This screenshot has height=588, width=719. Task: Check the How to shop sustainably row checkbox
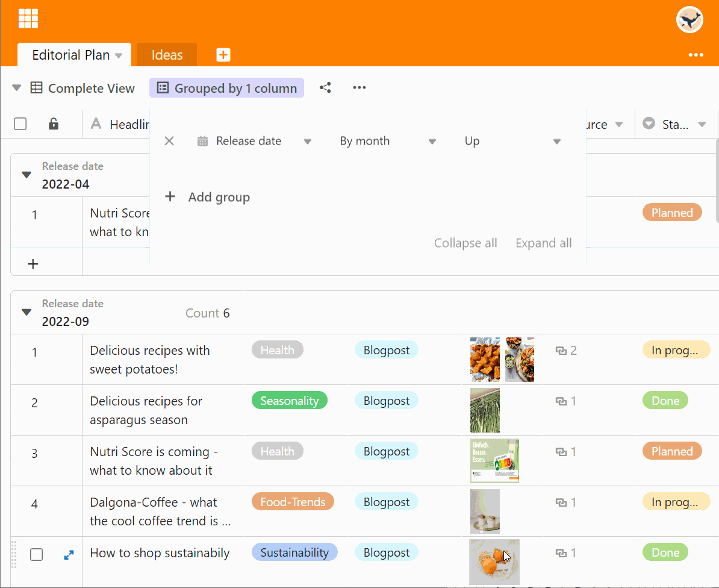pyautogui.click(x=37, y=555)
